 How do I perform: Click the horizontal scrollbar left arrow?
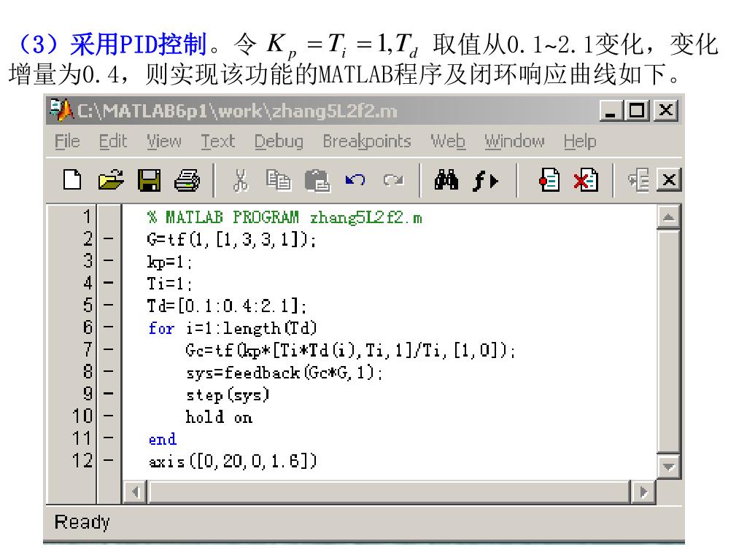(x=135, y=491)
